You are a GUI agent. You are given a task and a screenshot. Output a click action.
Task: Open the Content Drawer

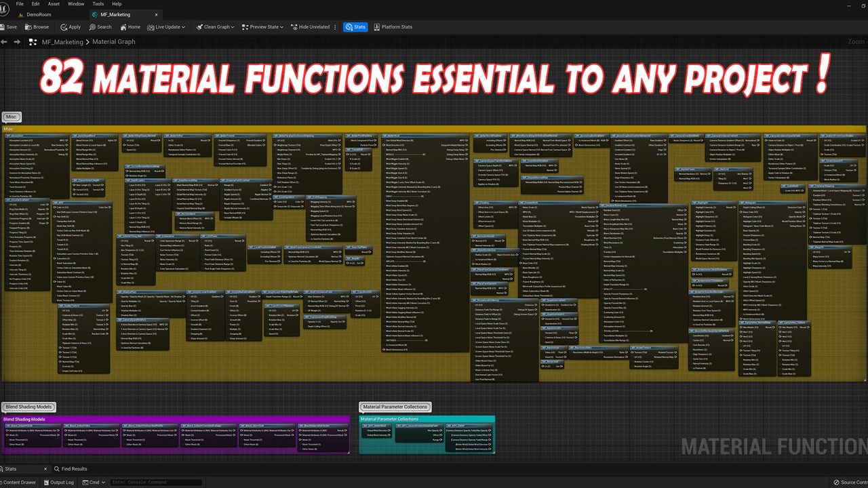[20, 483]
